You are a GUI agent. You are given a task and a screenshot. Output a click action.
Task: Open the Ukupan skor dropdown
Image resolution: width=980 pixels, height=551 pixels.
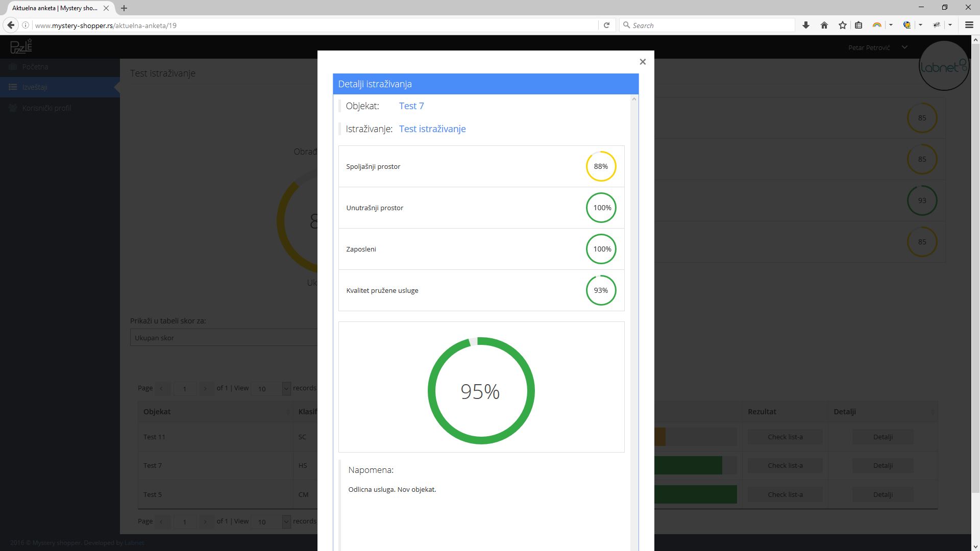click(224, 338)
